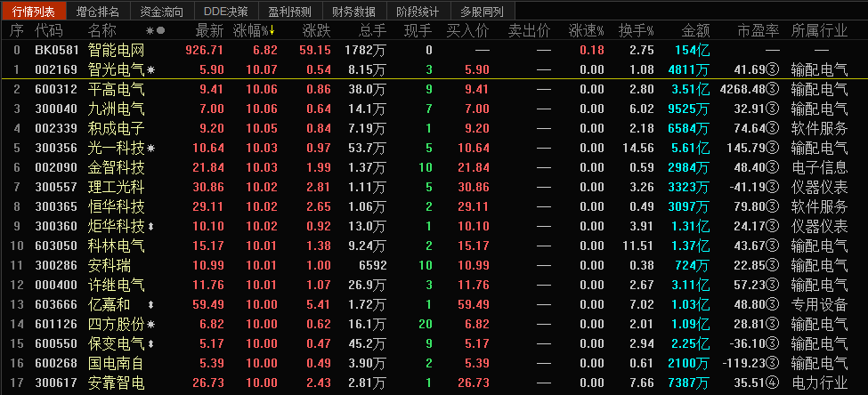The height and width of the screenshot is (395, 868).
Task: Select stock 科林电气 in the list
Action: click(x=117, y=246)
